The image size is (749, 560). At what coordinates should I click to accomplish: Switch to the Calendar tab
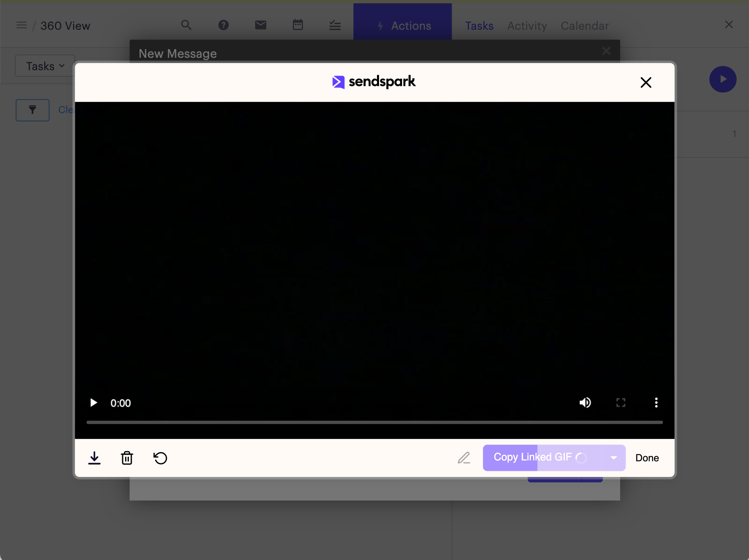coord(585,26)
